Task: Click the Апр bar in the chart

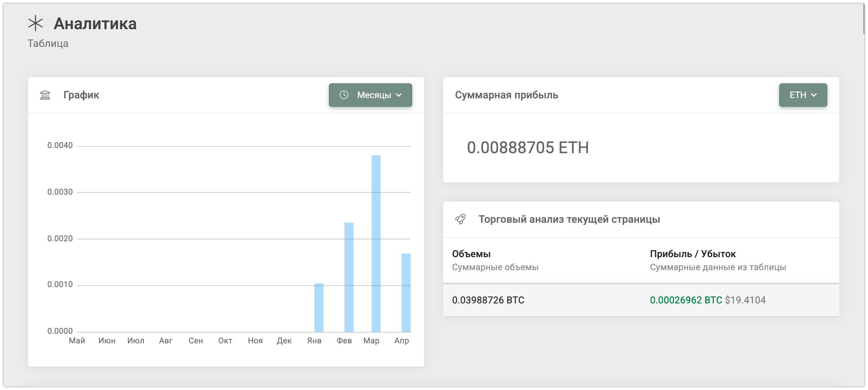Action: 406,293
